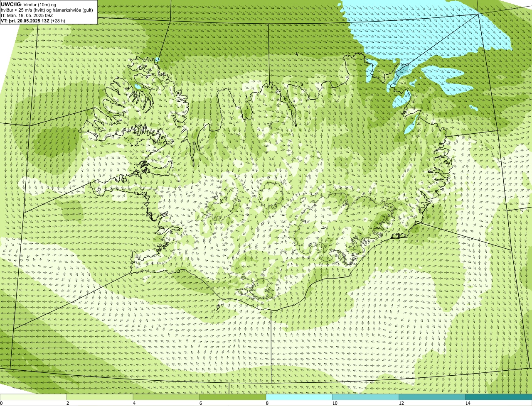This screenshot has width=532, height=406.
Task: Click the 6–8 m/s dark green legend swatch
Action: tap(233, 397)
